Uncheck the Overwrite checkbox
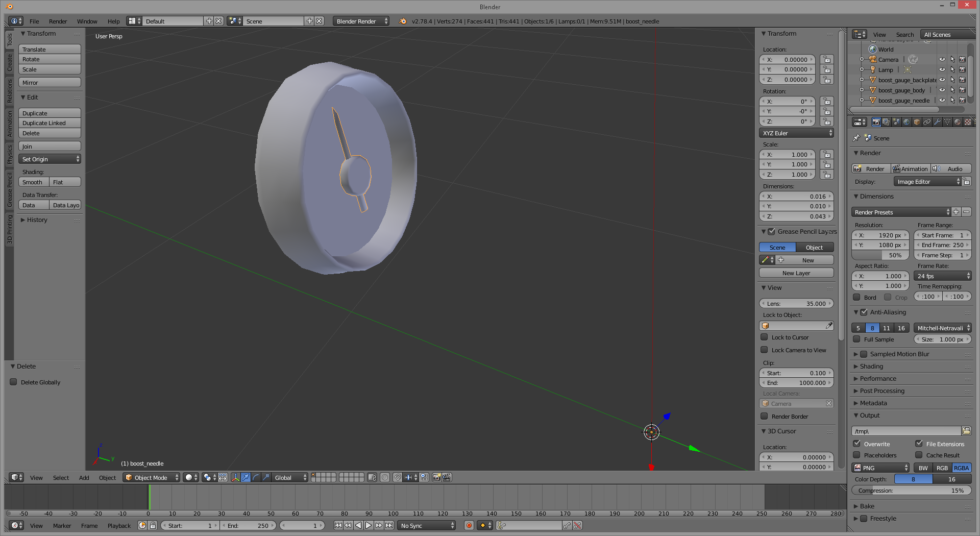Image resolution: width=980 pixels, height=536 pixels. [856, 444]
